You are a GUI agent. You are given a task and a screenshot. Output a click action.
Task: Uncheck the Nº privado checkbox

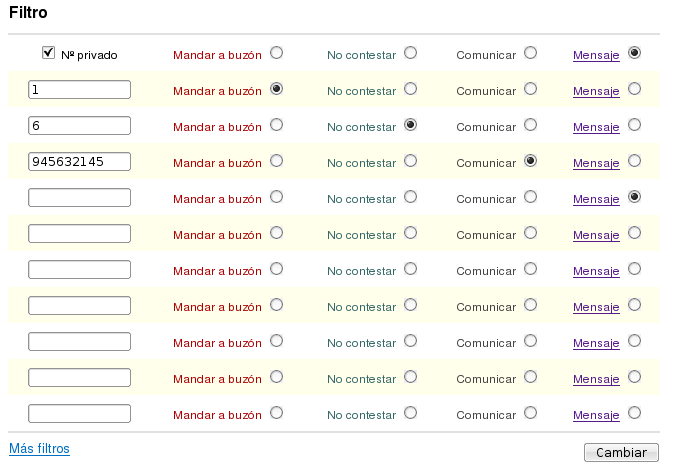(48, 53)
